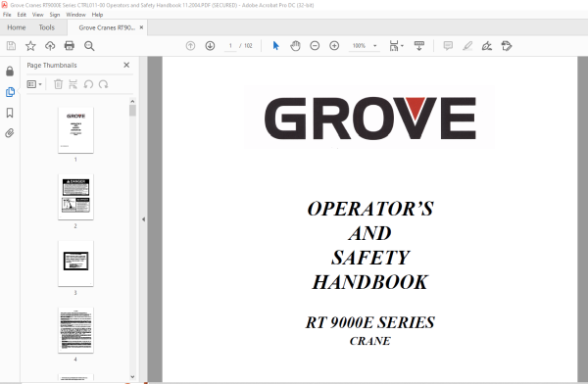Select the Hand pan tool

click(x=296, y=46)
